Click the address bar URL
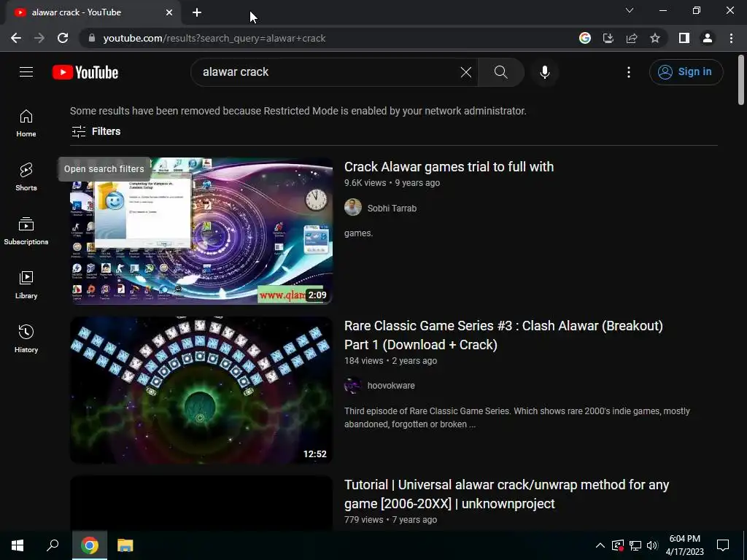Screen dimensions: 747x560 [214, 38]
